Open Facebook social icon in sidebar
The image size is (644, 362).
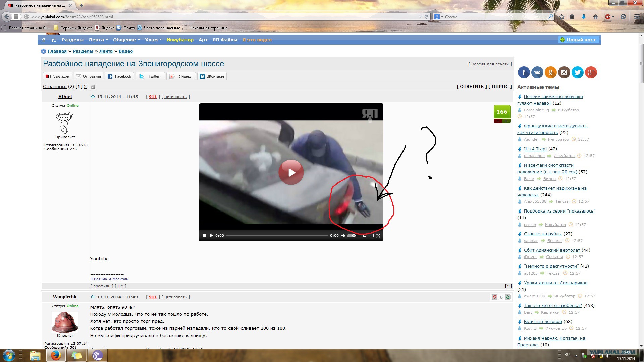524,72
